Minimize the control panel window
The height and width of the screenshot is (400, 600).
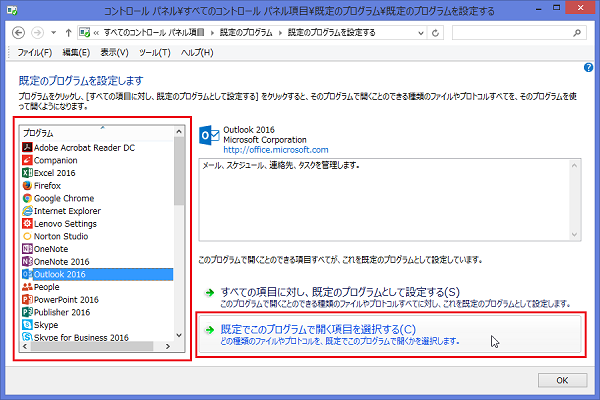coord(539,8)
